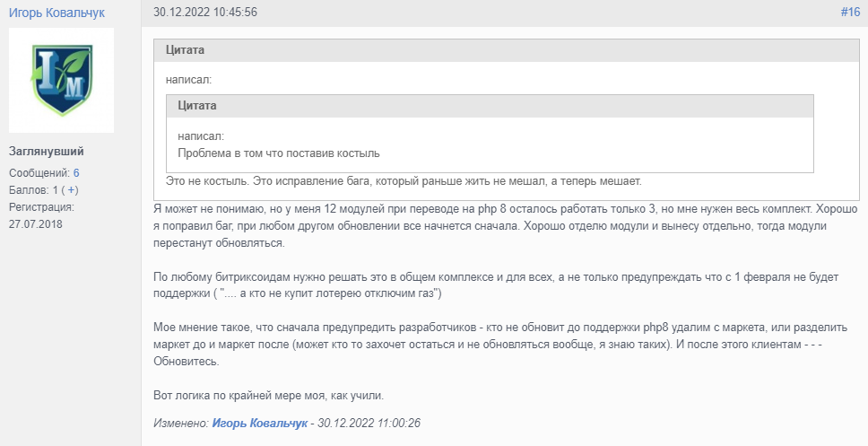Click the registration date 27.07.2018

[x=36, y=224]
